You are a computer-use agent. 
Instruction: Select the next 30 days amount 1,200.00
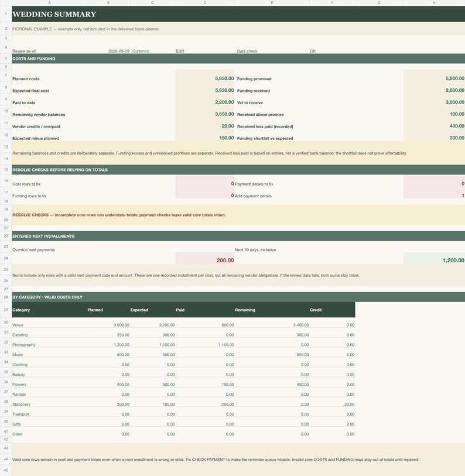[453, 260]
